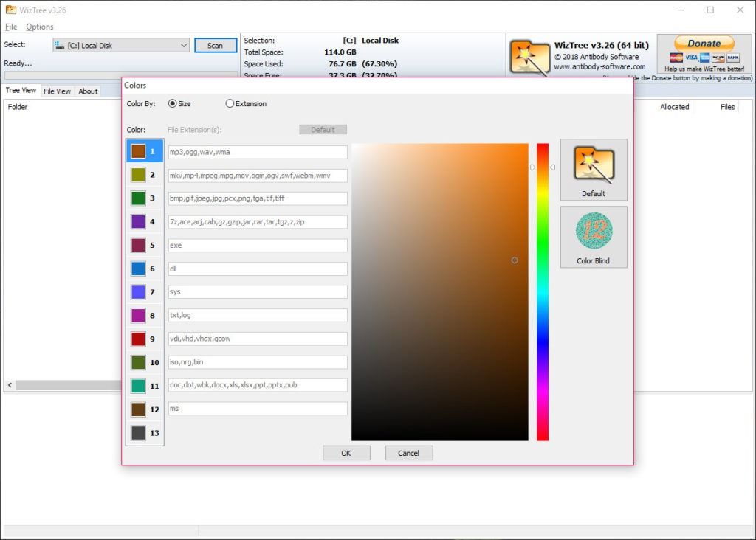Click the sys extension field

click(258, 292)
